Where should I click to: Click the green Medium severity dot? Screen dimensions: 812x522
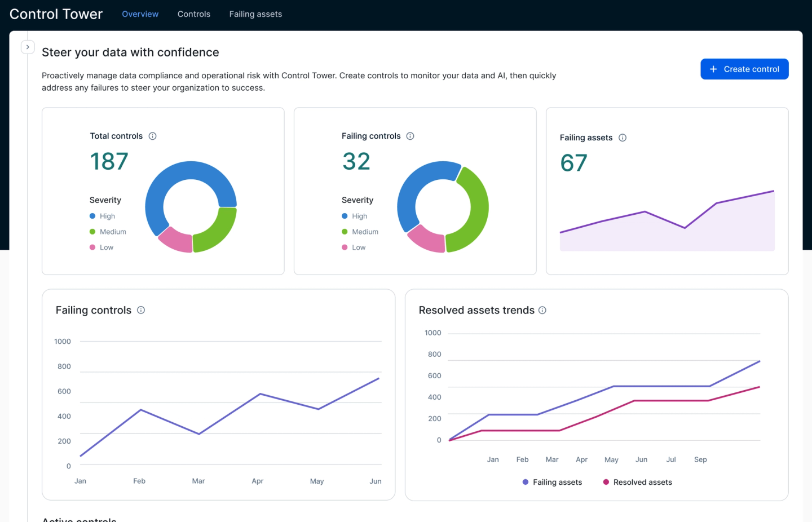[x=93, y=232]
